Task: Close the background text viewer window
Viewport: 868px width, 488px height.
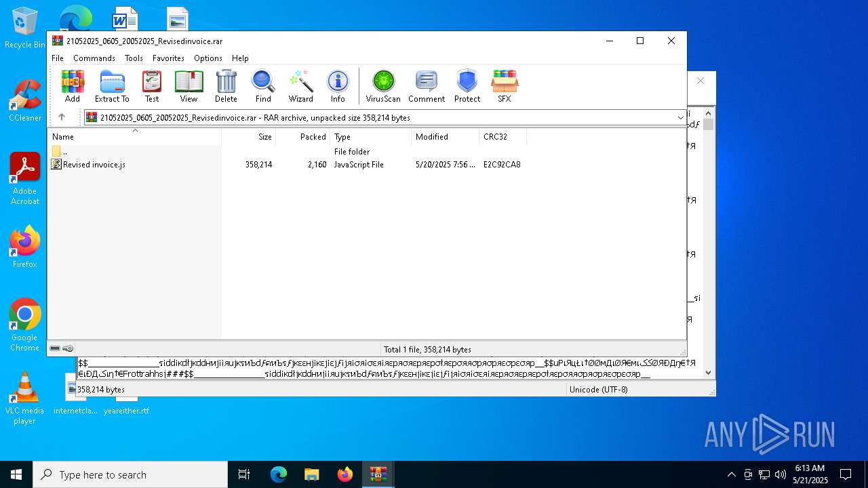Action: point(701,81)
